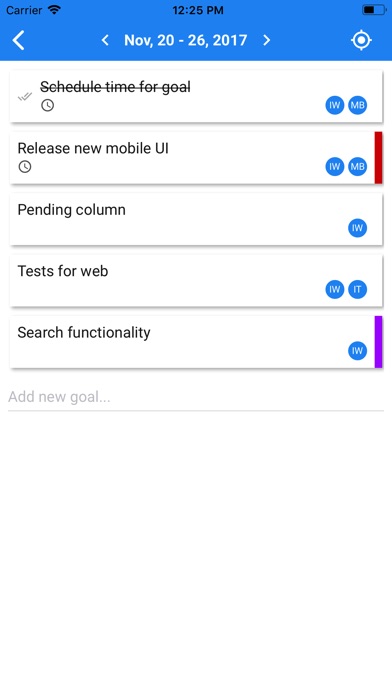Tap IW avatar on Pending column goal

click(357, 228)
